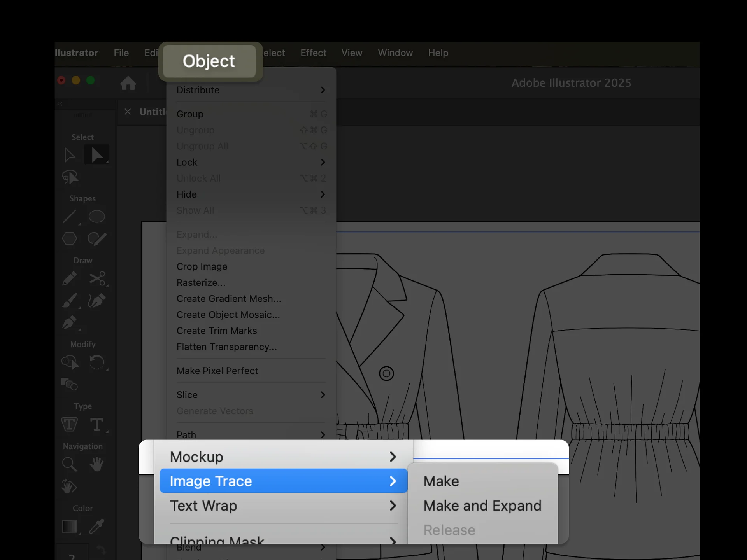Select the Hand tool
Viewport: 747px width, 560px height.
[96, 464]
